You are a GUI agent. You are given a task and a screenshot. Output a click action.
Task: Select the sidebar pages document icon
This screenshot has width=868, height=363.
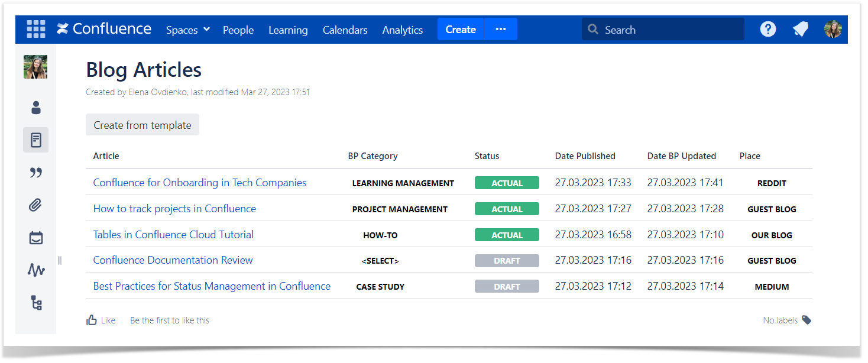coord(36,140)
